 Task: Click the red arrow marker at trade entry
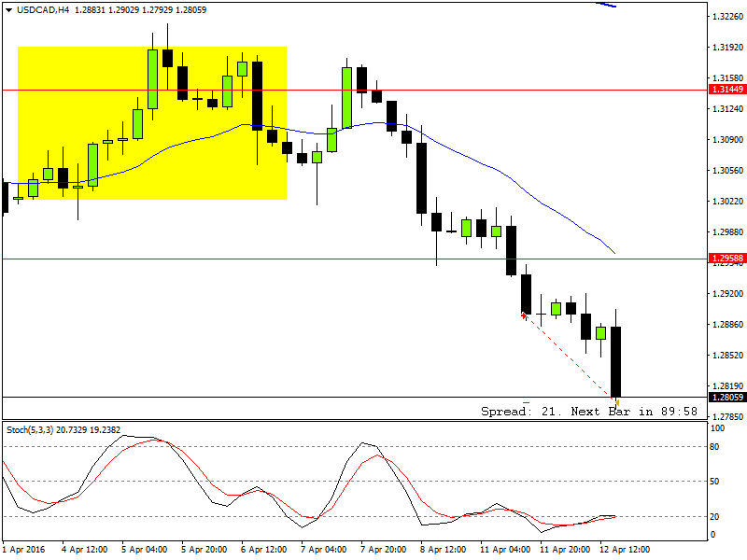pyautogui.click(x=524, y=315)
